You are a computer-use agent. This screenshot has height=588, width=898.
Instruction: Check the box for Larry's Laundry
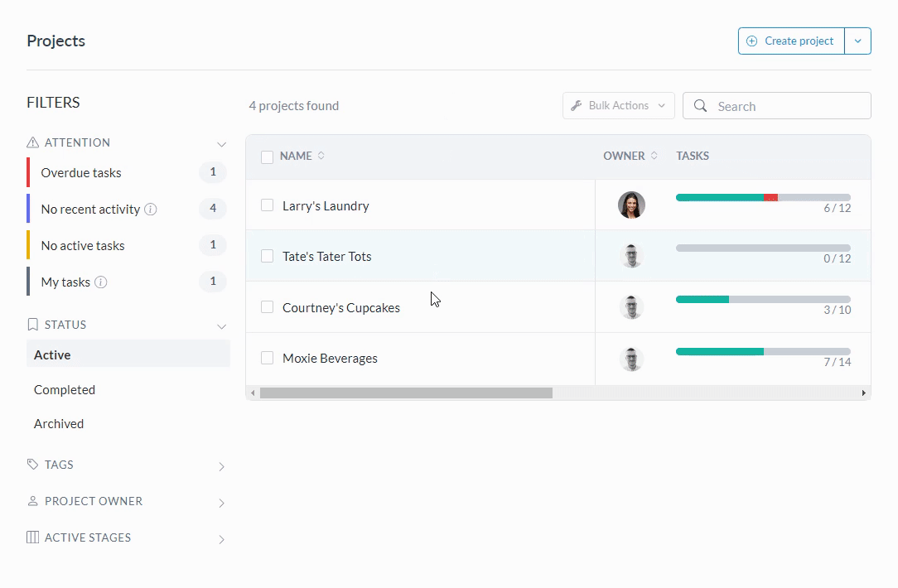click(x=268, y=205)
